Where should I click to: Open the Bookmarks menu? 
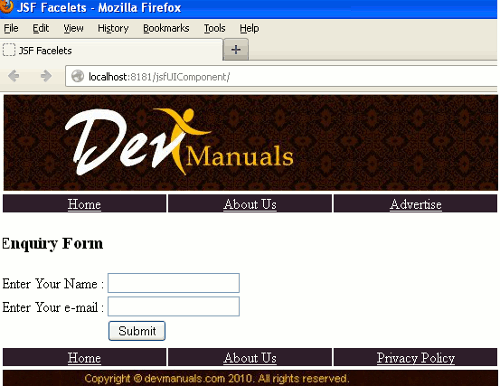click(x=166, y=28)
